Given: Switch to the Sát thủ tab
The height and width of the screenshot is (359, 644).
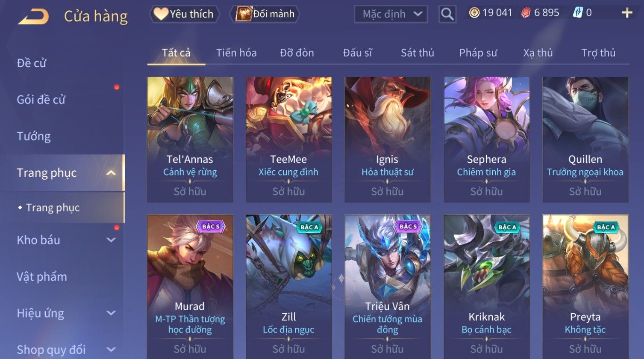Looking at the screenshot, I should (x=417, y=53).
